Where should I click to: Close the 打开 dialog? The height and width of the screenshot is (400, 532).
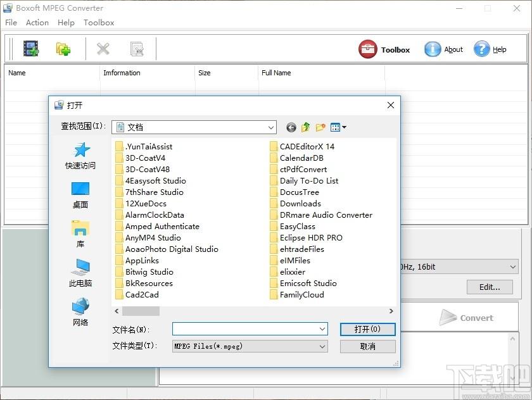391,105
